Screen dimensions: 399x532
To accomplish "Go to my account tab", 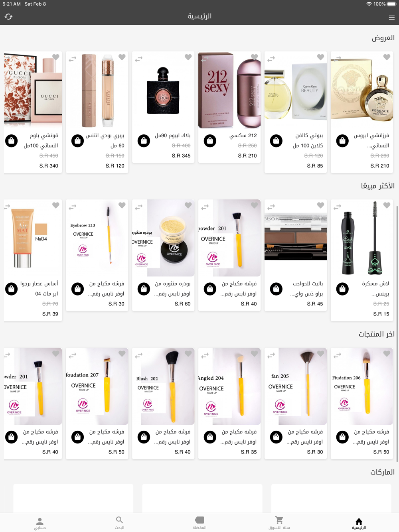I will (40, 523).
